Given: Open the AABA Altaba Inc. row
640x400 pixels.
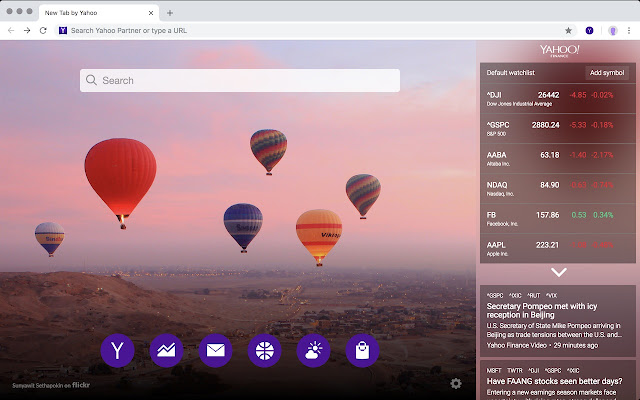Looking at the screenshot, I should (558, 159).
